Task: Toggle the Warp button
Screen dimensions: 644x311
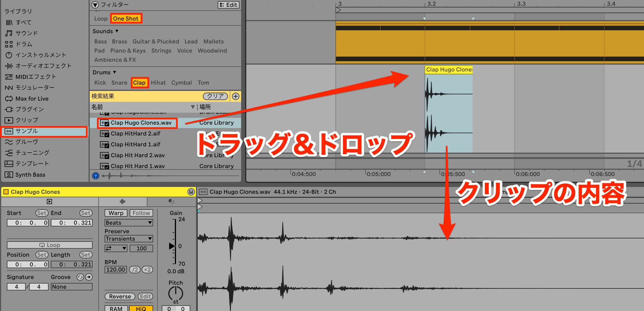Action: coord(116,213)
